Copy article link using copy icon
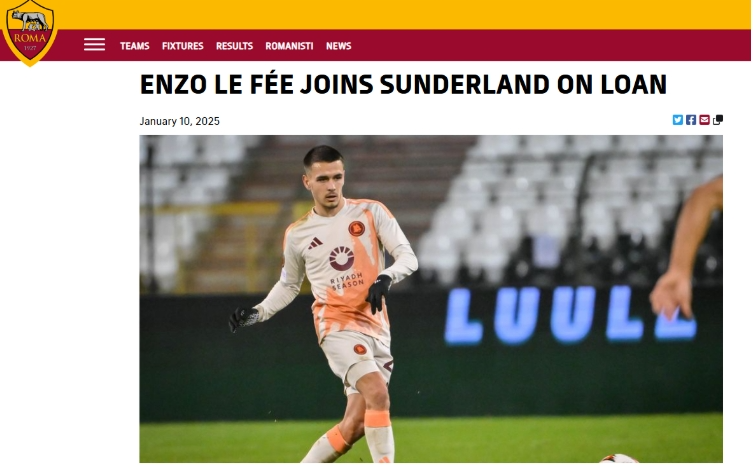The height and width of the screenshot is (470, 756). (x=717, y=120)
